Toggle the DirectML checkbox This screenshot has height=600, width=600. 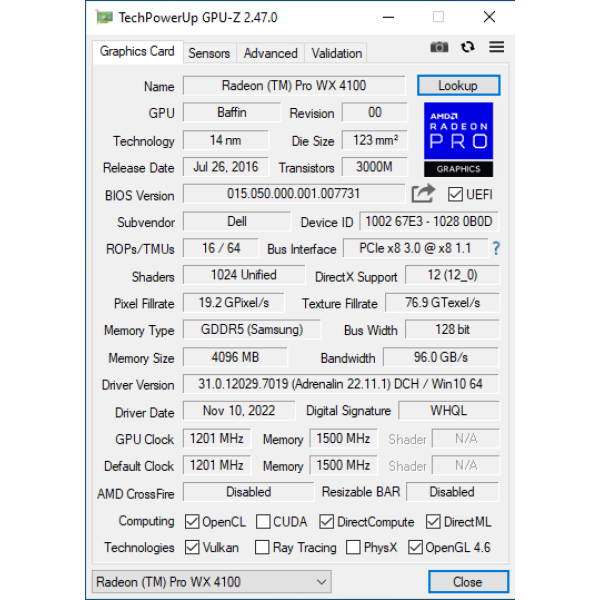433,522
